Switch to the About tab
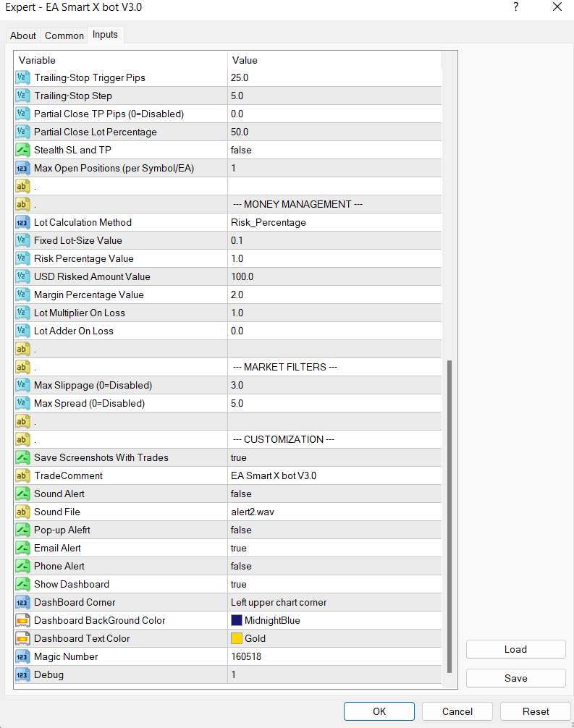Viewport: 574px width, 728px height. [22, 35]
